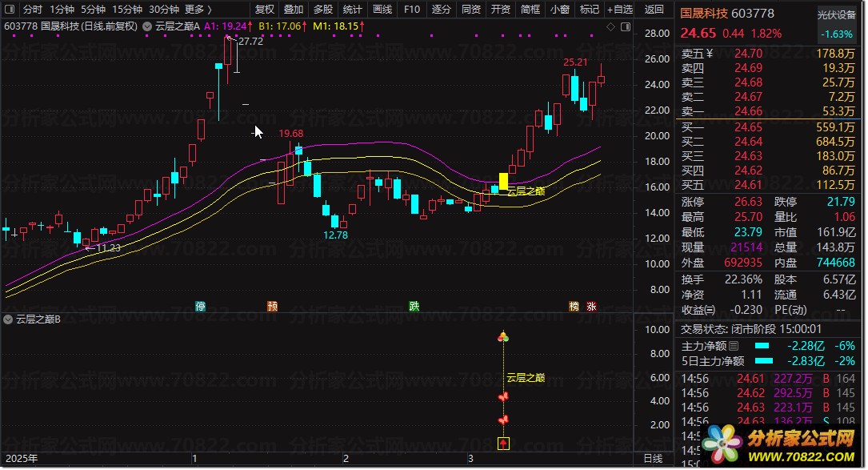Click 日线 period label at bottom
The image size is (868, 470).
tap(654, 458)
